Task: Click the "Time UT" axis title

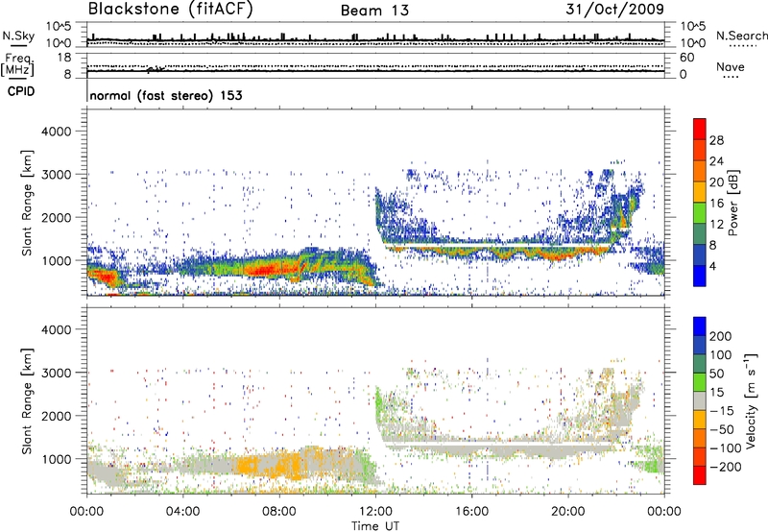Action: [x=375, y=526]
